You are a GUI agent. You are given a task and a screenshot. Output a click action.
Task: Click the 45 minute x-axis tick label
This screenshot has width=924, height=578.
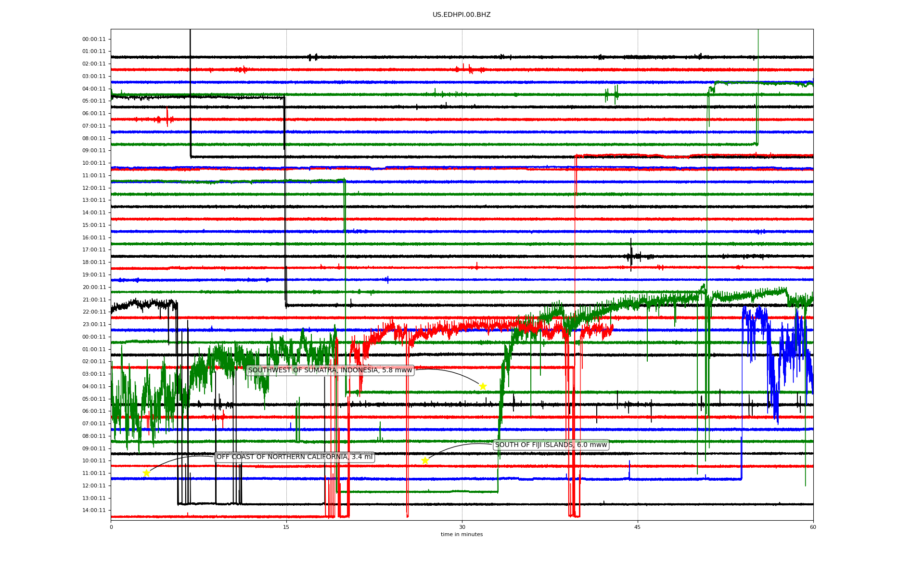click(x=638, y=527)
